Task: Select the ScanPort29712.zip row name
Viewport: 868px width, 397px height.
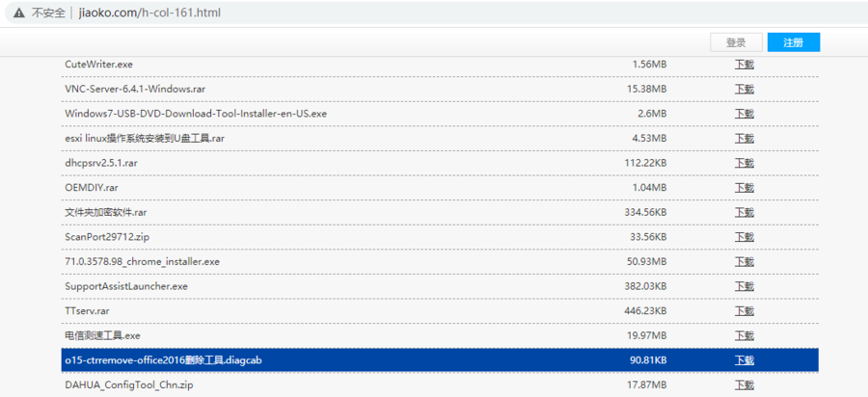Action: (x=107, y=236)
